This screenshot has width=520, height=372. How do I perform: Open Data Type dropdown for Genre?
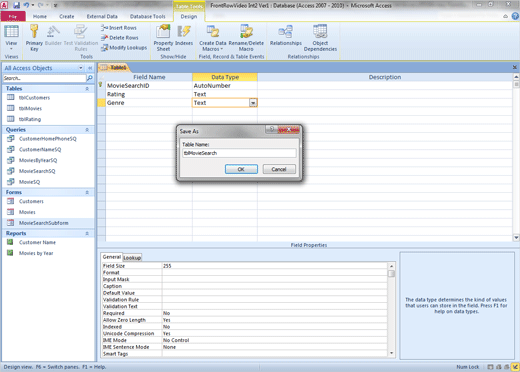(x=253, y=103)
